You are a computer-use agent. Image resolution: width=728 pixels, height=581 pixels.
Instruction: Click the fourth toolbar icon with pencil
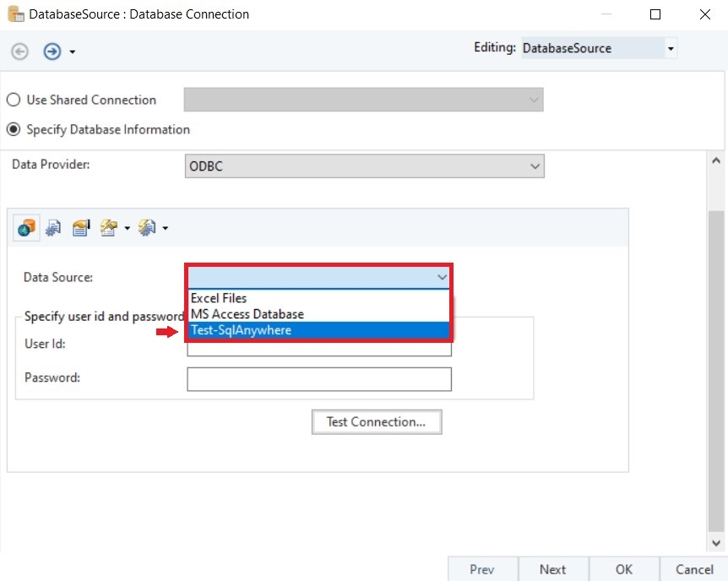click(x=108, y=227)
